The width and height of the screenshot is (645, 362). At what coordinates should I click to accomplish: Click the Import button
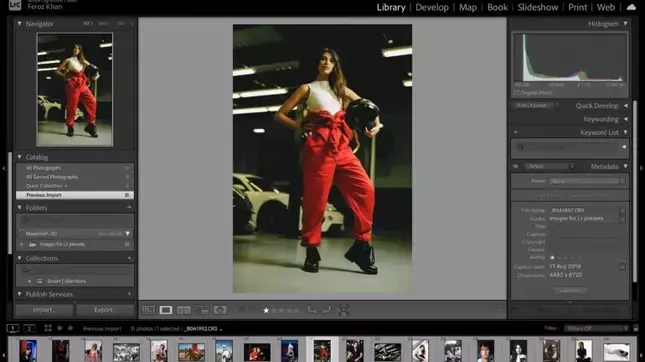click(44, 310)
